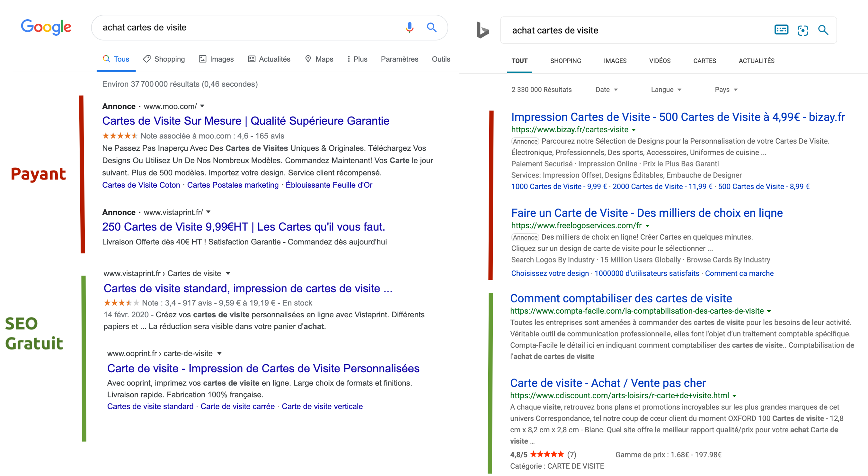Click Vistaprint 3,4 rating stars

point(121,303)
